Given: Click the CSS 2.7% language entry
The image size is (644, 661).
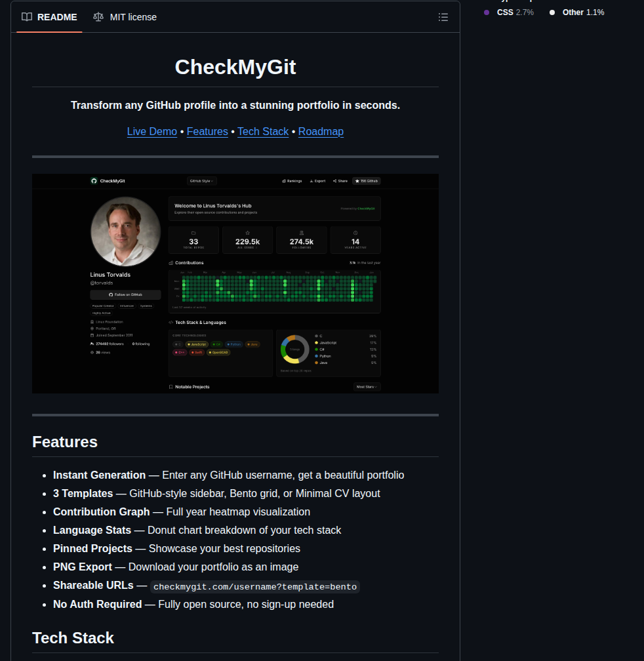Looking at the screenshot, I should (509, 12).
